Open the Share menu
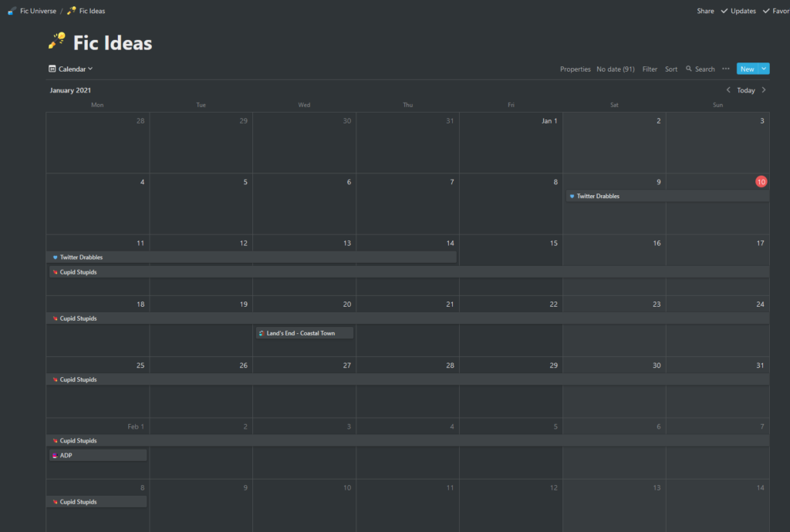Screen dimensions: 790x532 [x=705, y=11]
